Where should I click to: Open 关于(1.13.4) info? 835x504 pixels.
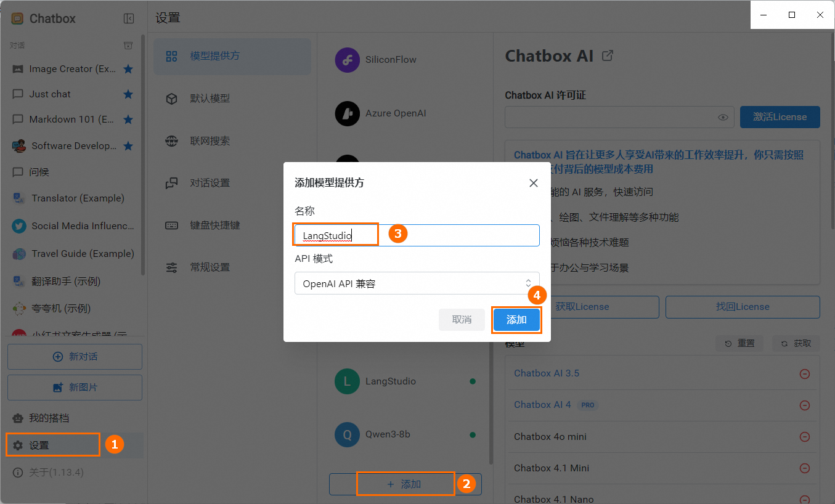point(73,473)
